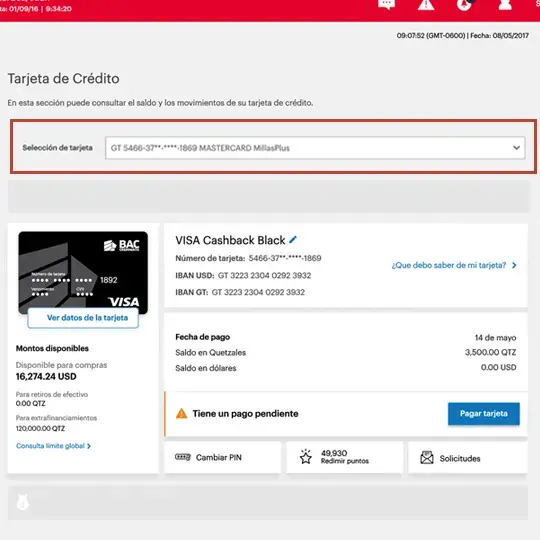Click the 3,500.00 QTZ balance value
Screen dimensions: 540x540
tap(490, 352)
